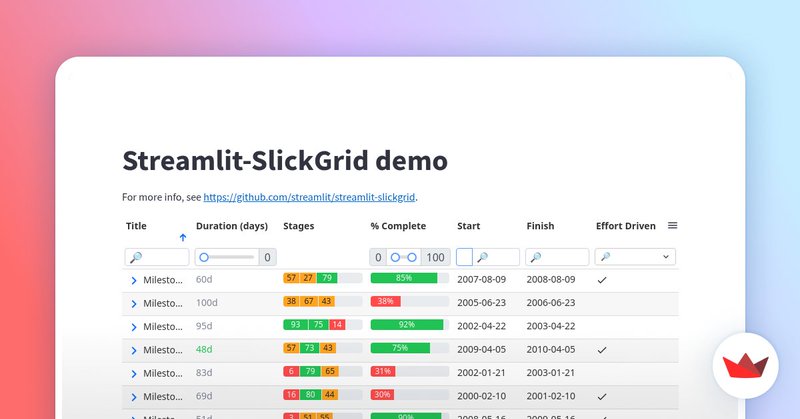The height and width of the screenshot is (419, 800).
Task: Click the Start filter operator box
Action: click(464, 257)
